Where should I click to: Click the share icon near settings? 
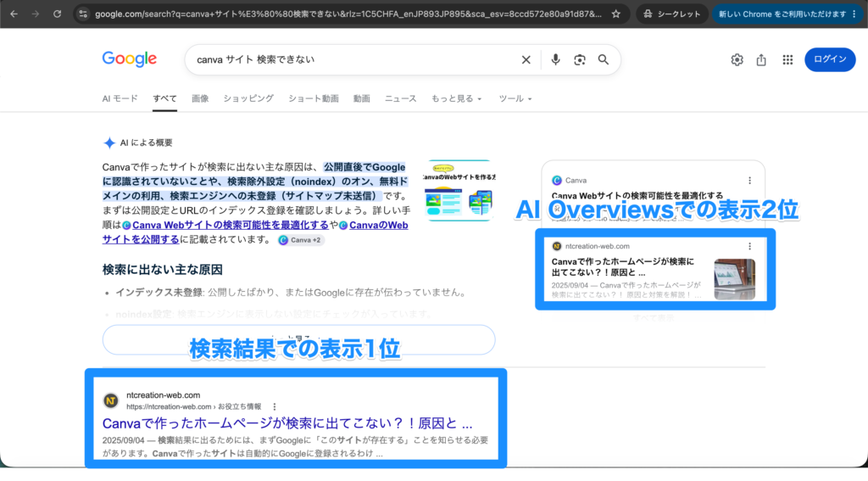[x=761, y=59]
